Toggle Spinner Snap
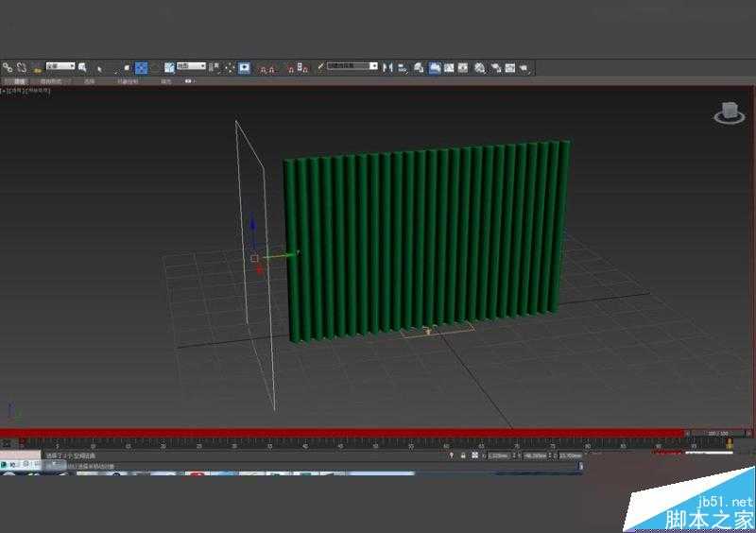Viewport: 756px width, 533px height. (x=302, y=68)
